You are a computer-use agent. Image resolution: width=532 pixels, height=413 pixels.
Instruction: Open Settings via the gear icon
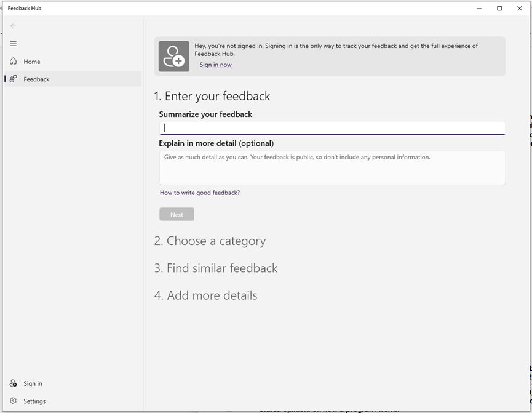(x=13, y=401)
